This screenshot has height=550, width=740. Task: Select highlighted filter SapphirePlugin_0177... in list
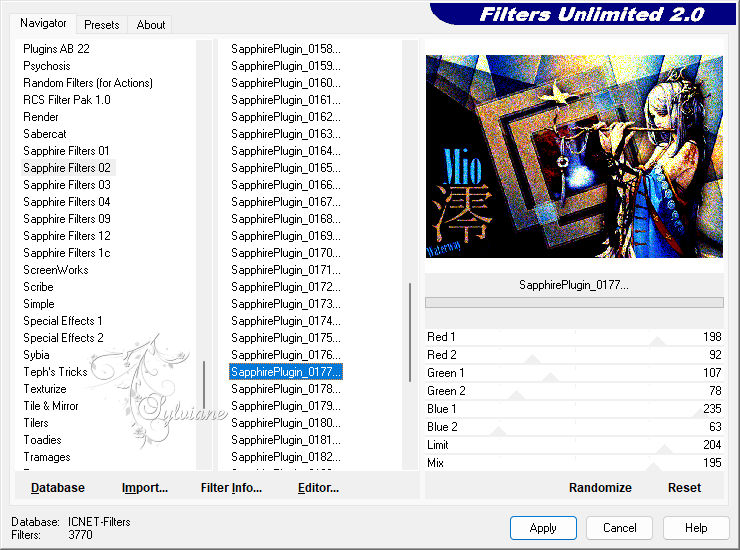[x=286, y=372]
